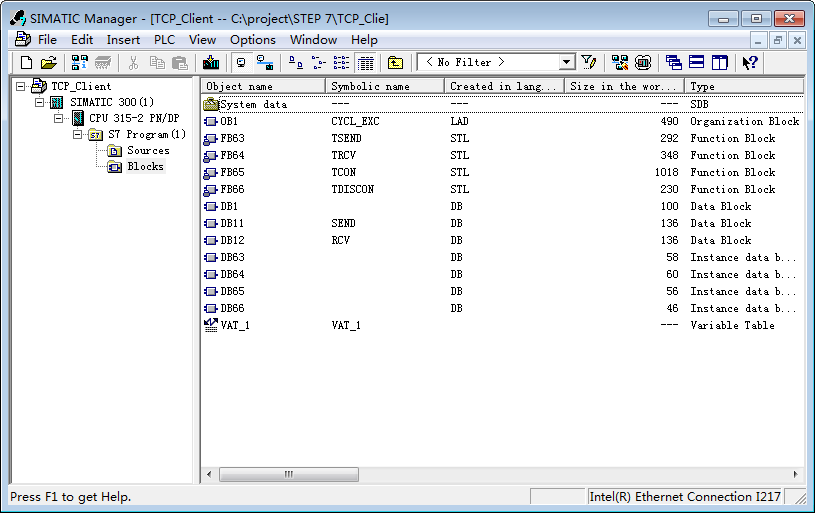Click the Open Project folder icon
The height and width of the screenshot is (513, 815).
click(x=48, y=62)
